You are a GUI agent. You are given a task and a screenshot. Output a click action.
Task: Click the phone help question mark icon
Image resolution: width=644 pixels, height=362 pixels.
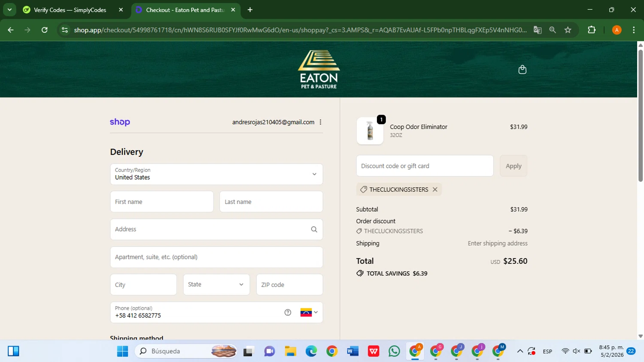[288, 313]
